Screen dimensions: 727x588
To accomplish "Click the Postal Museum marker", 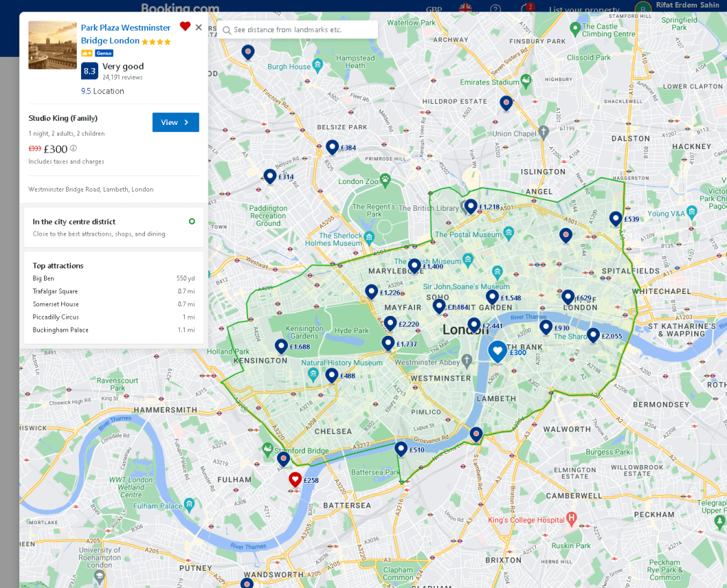I will (x=509, y=233).
